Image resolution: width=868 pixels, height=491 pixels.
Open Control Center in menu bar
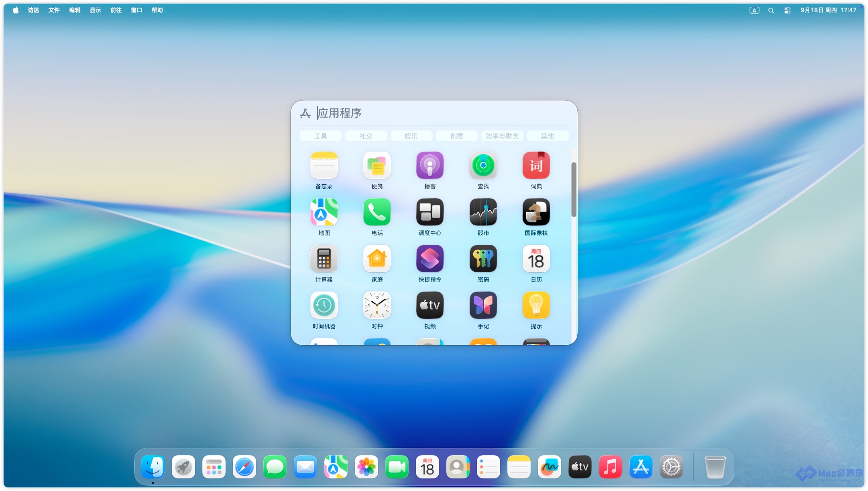click(787, 10)
